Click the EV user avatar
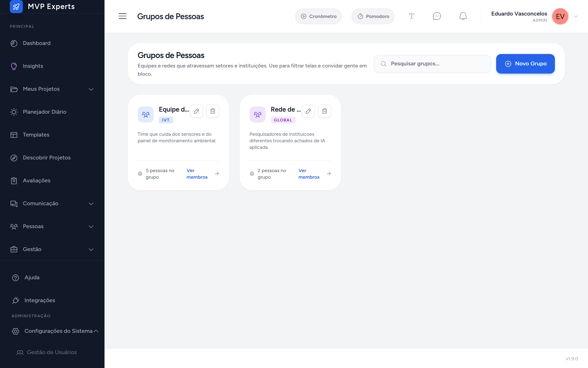This screenshot has height=368, width=588. pyautogui.click(x=560, y=16)
